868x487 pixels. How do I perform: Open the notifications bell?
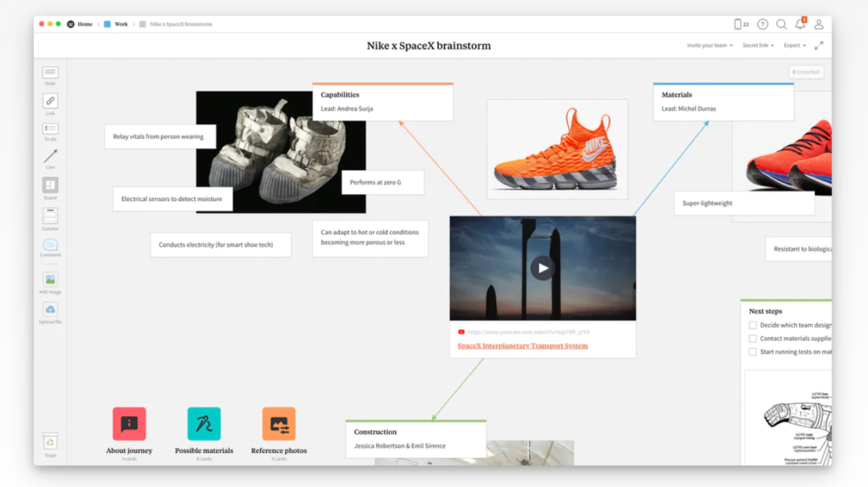click(800, 24)
